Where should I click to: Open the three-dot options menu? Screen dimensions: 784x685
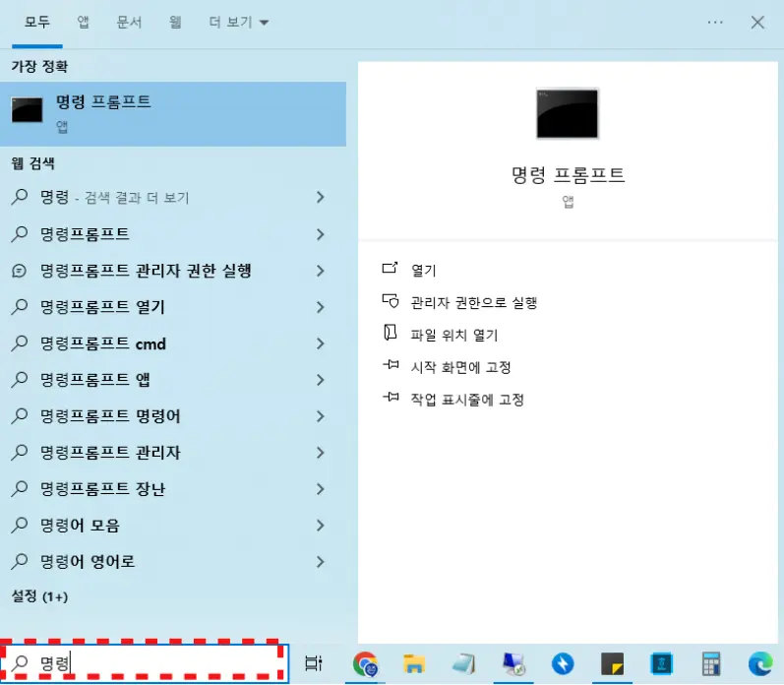[x=715, y=22]
